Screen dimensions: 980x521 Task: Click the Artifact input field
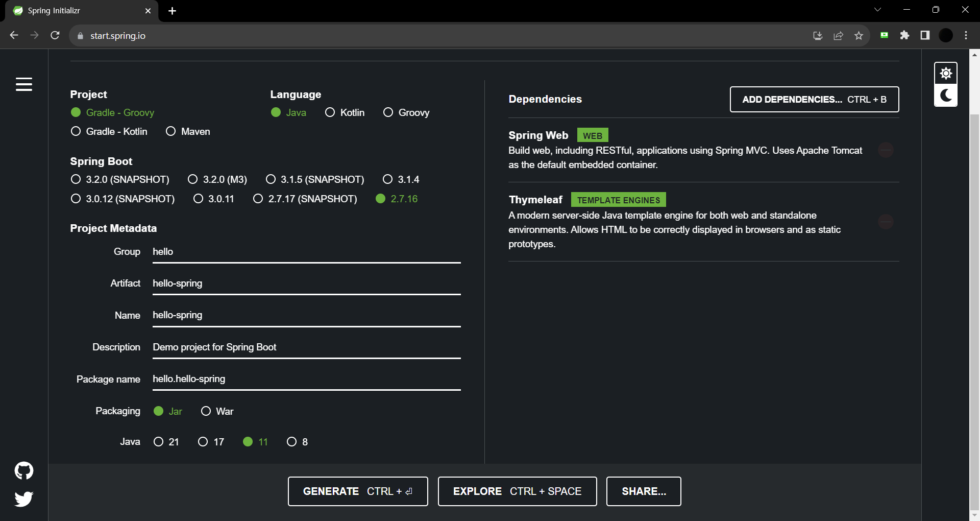click(x=306, y=283)
